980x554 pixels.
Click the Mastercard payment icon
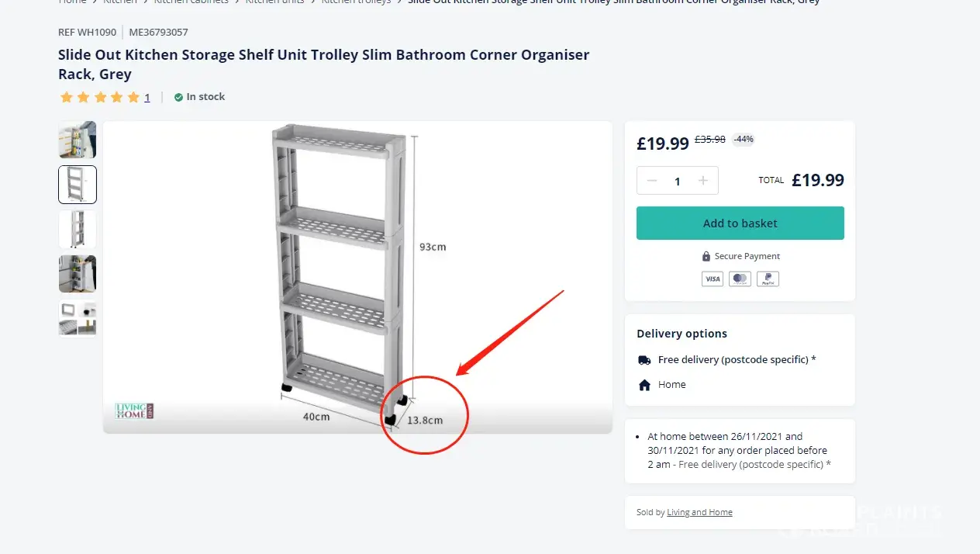coord(740,279)
